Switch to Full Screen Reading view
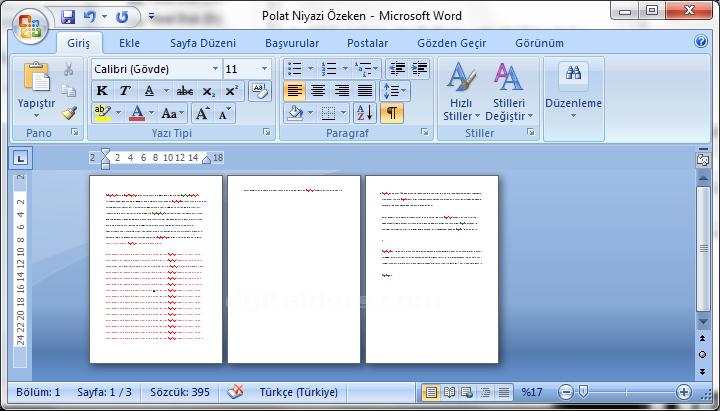The image size is (720, 411). pos(449,392)
